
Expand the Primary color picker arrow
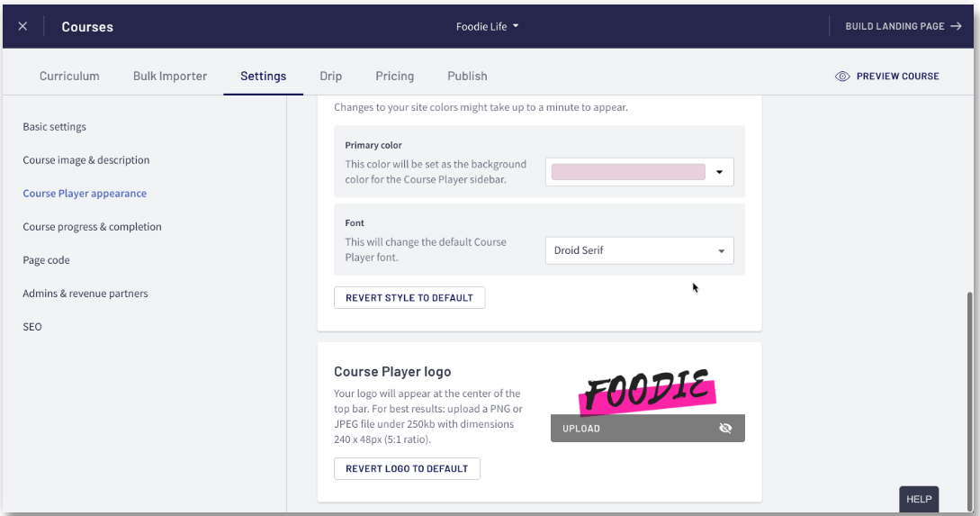[x=720, y=172]
